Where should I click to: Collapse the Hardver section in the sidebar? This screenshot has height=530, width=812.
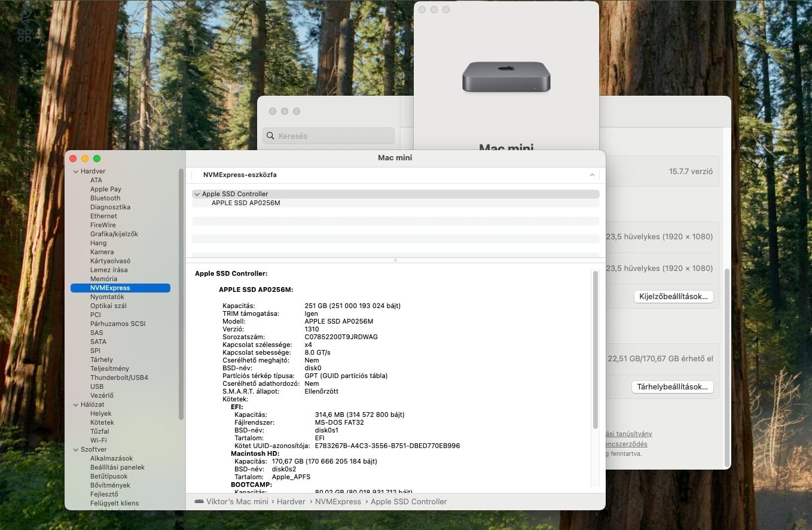point(76,171)
